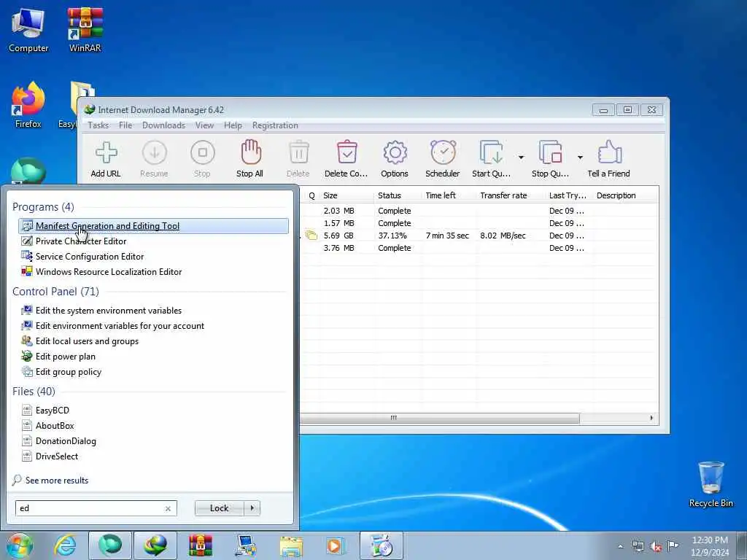Click the Lock button
The height and width of the screenshot is (560, 747).
pyautogui.click(x=219, y=508)
